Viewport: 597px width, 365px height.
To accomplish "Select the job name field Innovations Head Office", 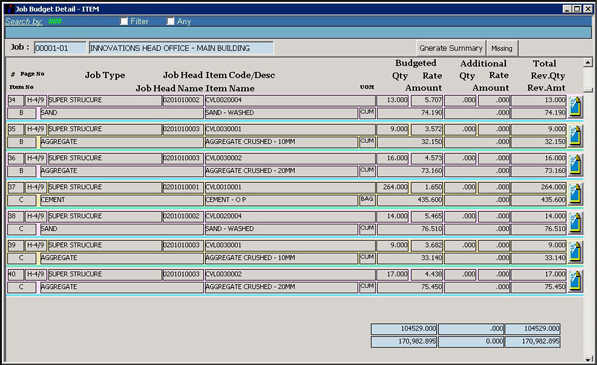I will (181, 48).
